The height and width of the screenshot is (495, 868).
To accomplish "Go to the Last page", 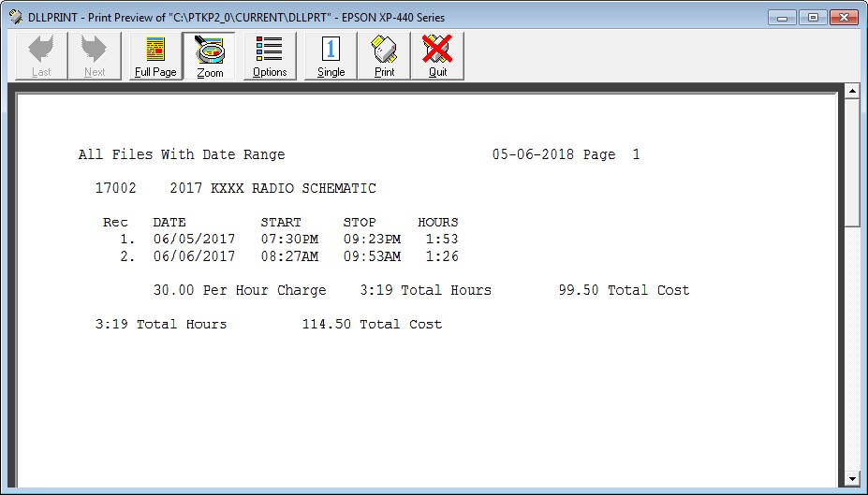I will coord(41,56).
